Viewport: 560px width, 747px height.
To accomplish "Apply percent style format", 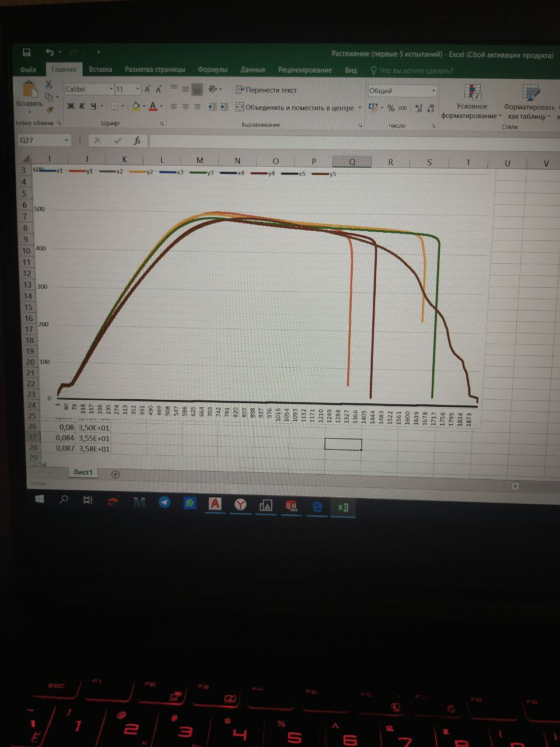I will [x=391, y=108].
